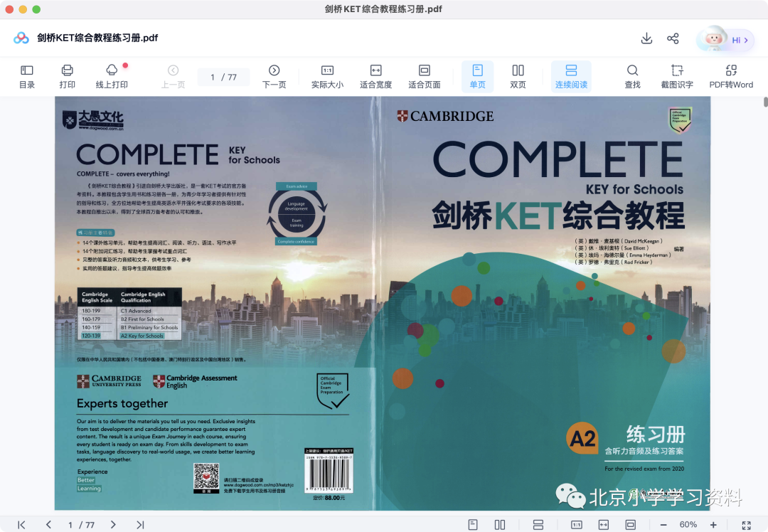
Task: Toggle 连续阅读 continuous reading mode
Action: click(571, 77)
